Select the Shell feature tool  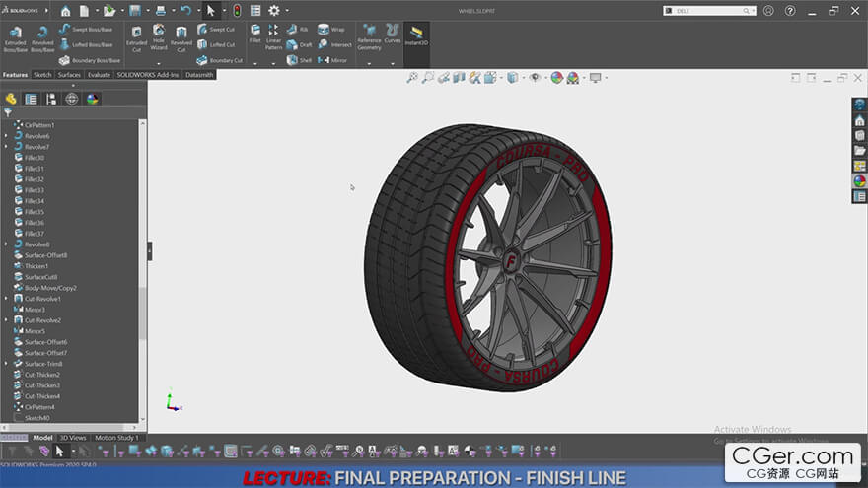click(x=299, y=60)
